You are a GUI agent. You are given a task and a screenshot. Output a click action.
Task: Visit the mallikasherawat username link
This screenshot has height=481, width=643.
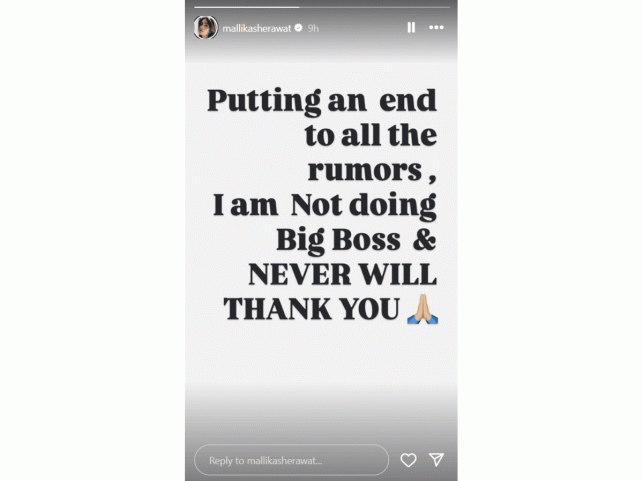pos(257,28)
